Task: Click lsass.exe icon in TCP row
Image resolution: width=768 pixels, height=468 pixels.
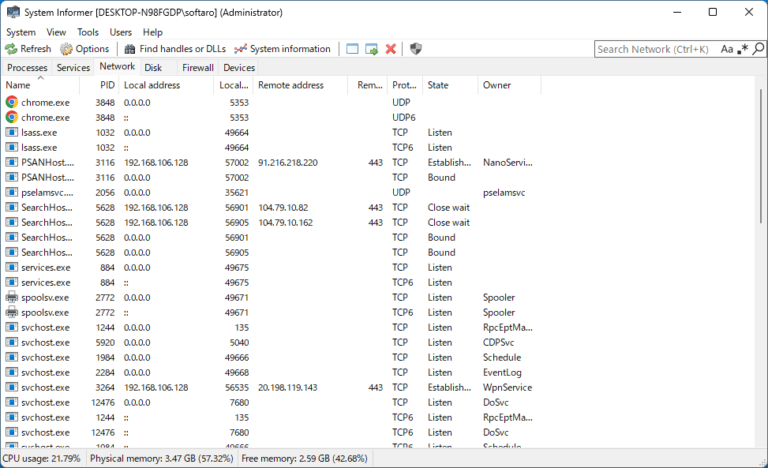Action: 12,132
